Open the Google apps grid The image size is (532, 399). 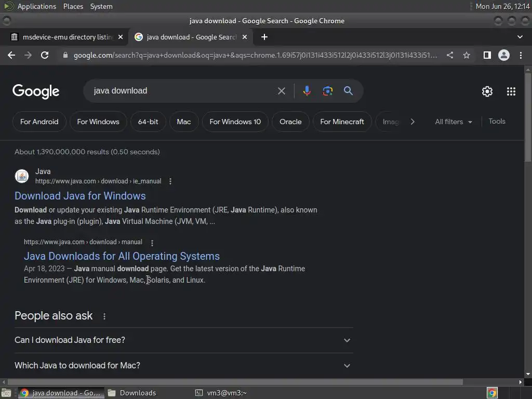tap(511, 91)
